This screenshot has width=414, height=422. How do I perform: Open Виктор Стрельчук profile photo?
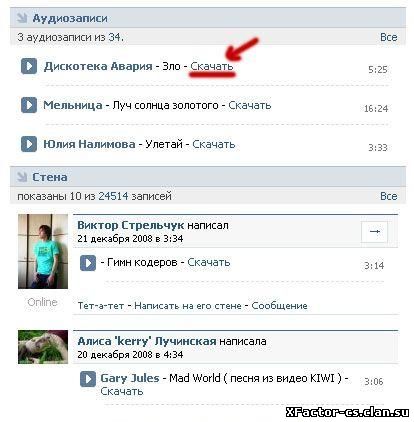click(x=43, y=251)
